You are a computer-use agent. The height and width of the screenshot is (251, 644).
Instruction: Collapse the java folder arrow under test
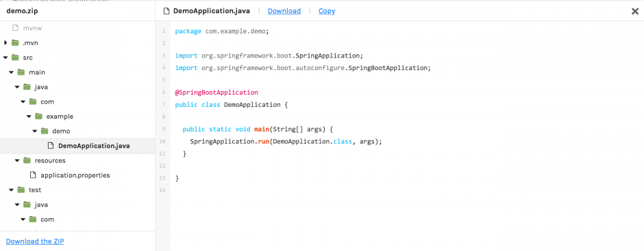point(17,204)
